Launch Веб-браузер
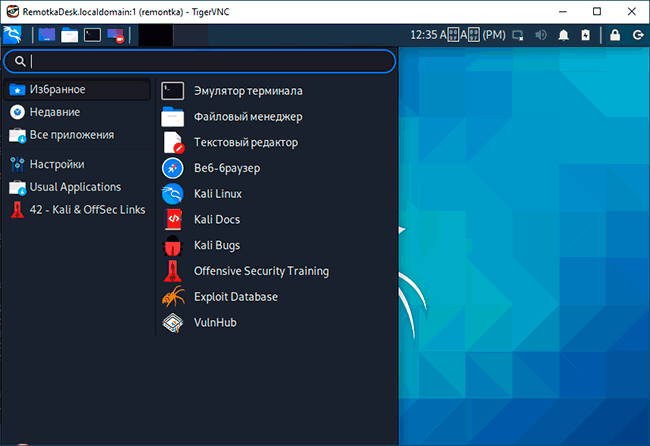Viewport: 650px width, 446px height. pyautogui.click(x=277, y=168)
